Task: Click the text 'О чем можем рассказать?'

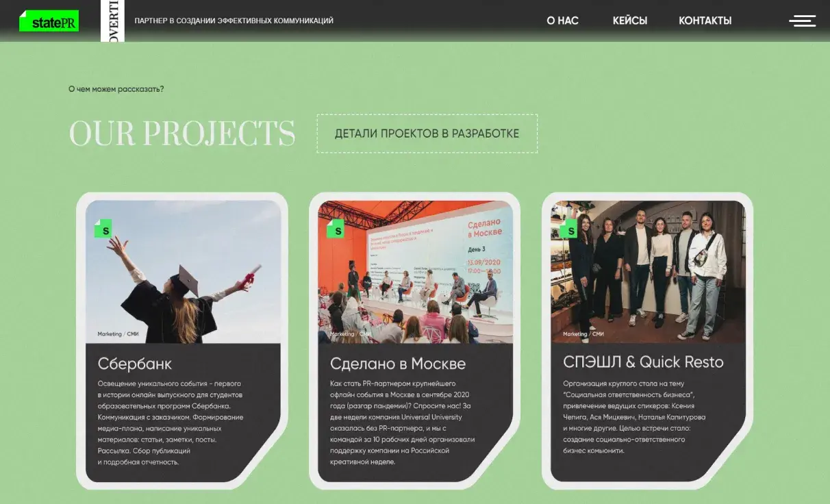Action: [x=116, y=89]
